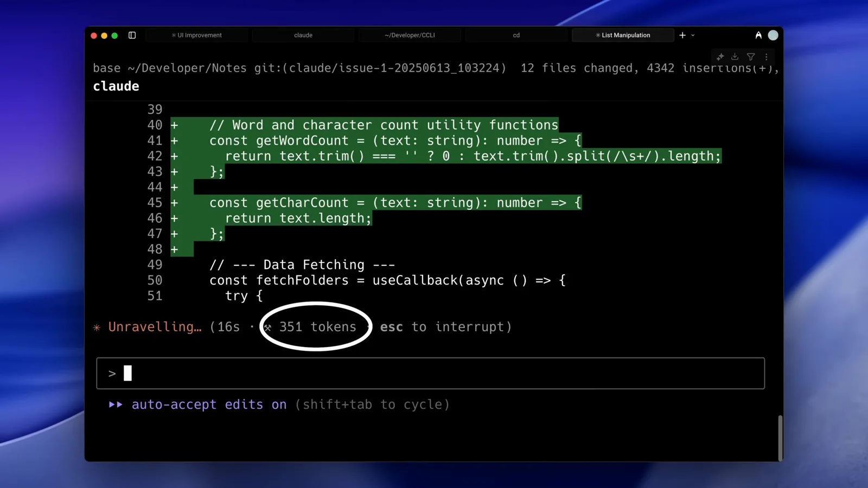Click the auto-accept edits on indicator

197,404
